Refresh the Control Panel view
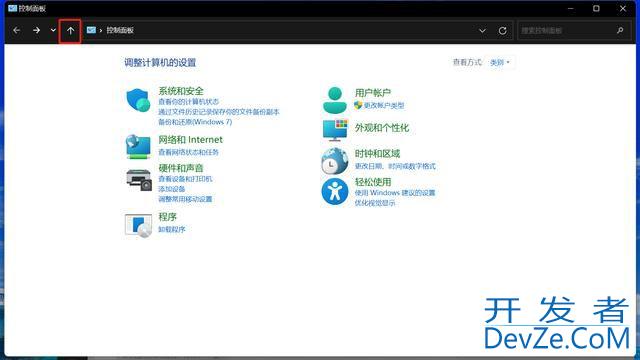The height and width of the screenshot is (360, 640). tap(502, 31)
